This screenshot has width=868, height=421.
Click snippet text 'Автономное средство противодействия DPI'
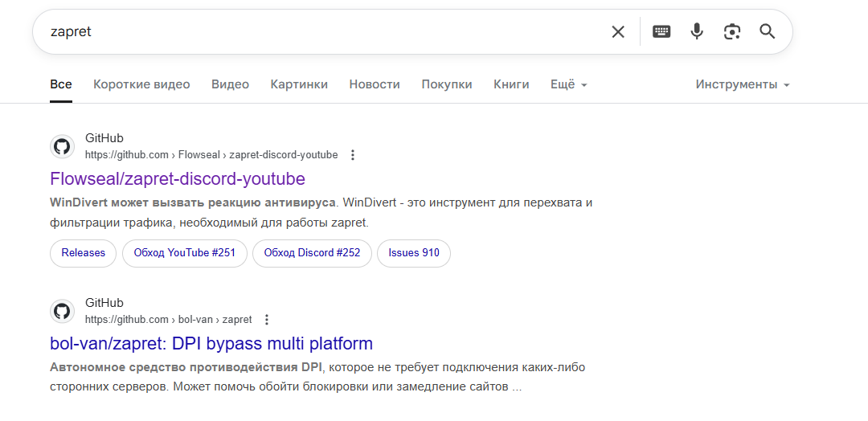point(186,367)
